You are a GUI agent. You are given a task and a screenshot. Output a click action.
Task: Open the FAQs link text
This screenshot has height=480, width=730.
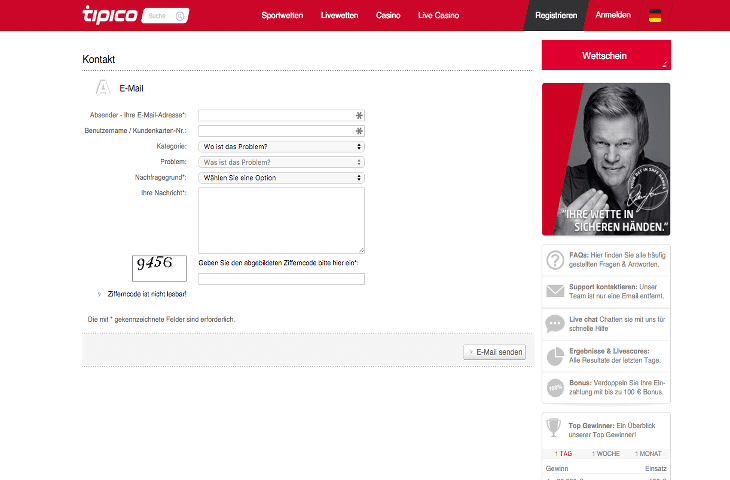[617, 260]
